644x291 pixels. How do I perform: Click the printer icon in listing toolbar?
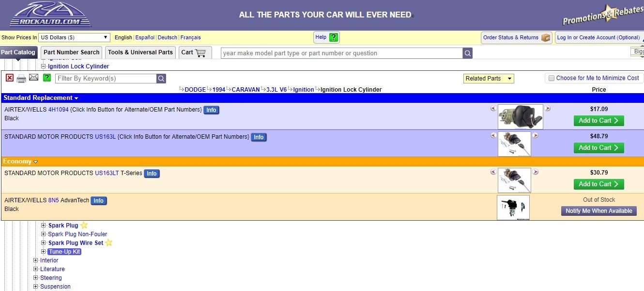click(21, 78)
